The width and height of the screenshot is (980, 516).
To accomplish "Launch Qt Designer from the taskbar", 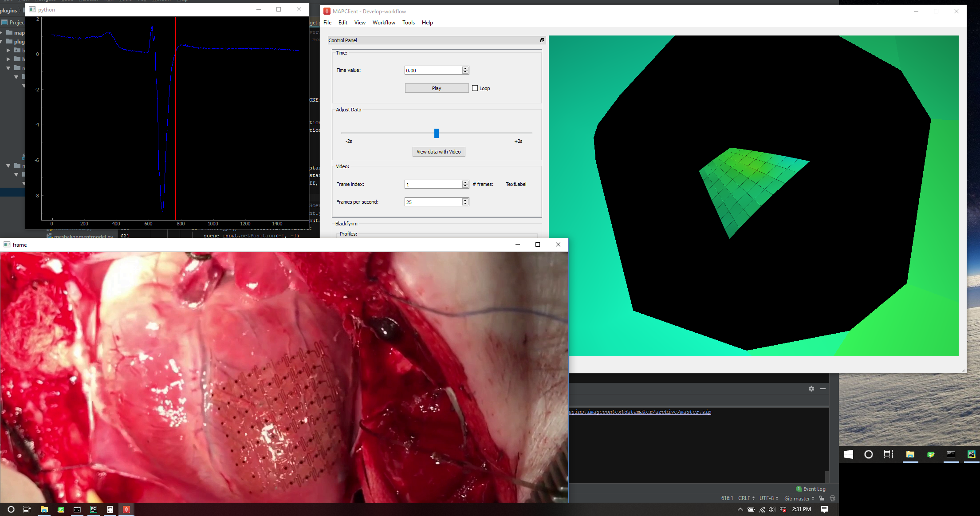I will 61,509.
